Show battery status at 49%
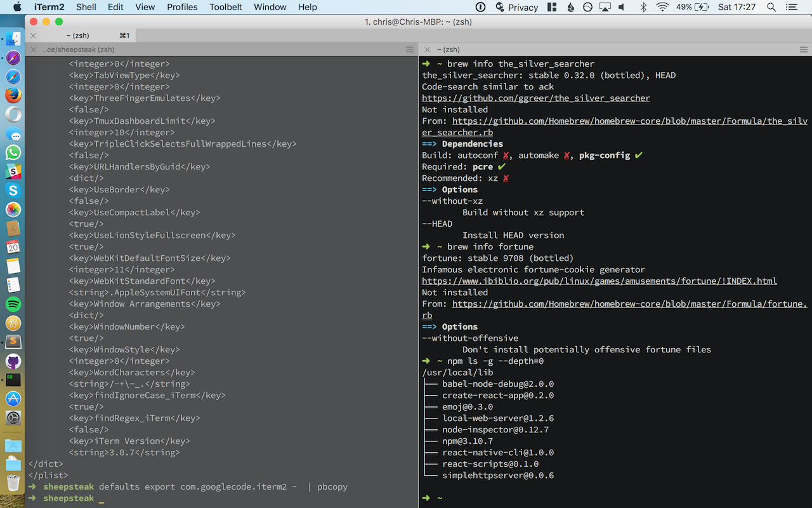 693,7
